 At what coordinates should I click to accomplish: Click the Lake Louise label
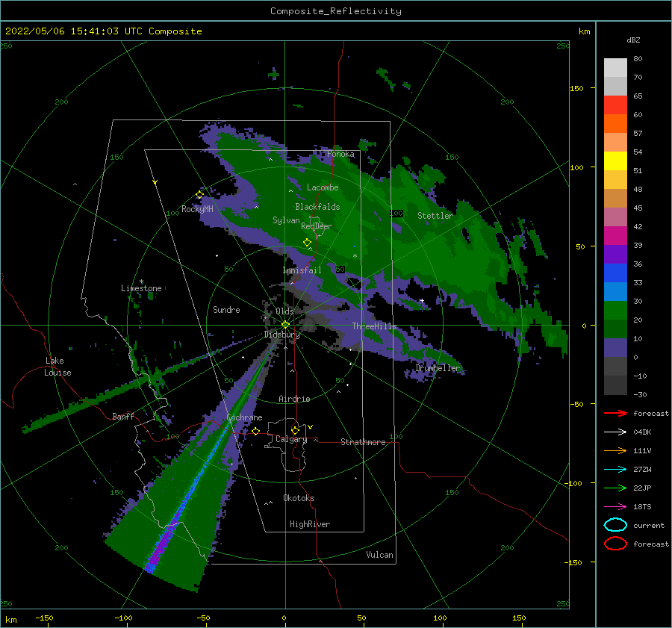57,367
